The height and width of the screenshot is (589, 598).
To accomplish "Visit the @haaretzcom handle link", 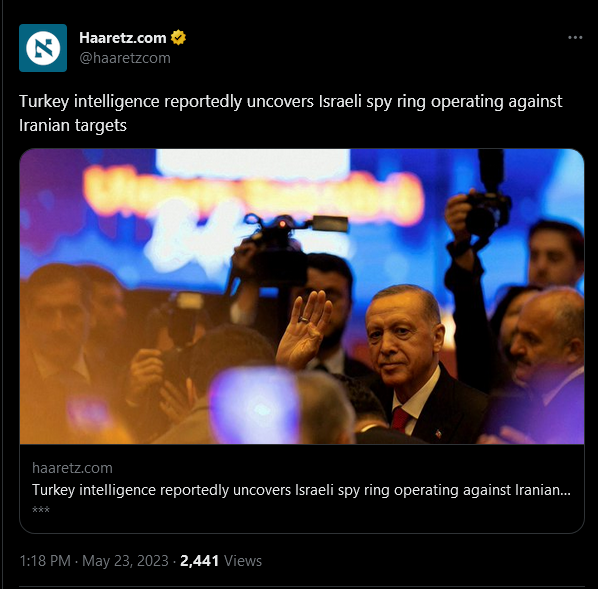I will [x=125, y=58].
